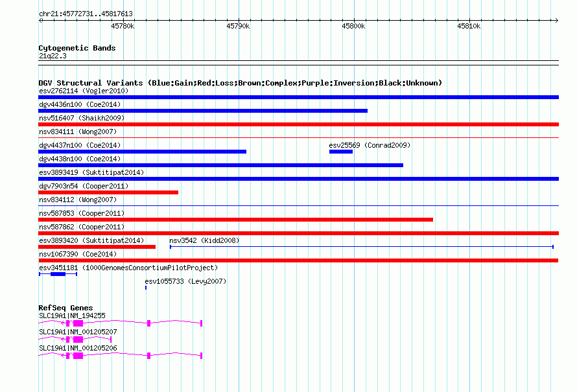The image size is (577, 392).
Task: Click dgv7903n54 (Cooper2011) red loss bar
Action: click(x=108, y=192)
